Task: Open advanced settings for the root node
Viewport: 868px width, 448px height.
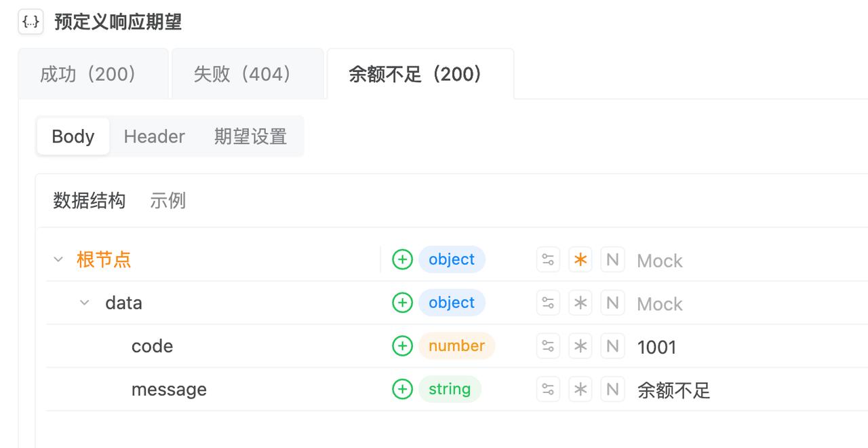Action: (548, 260)
